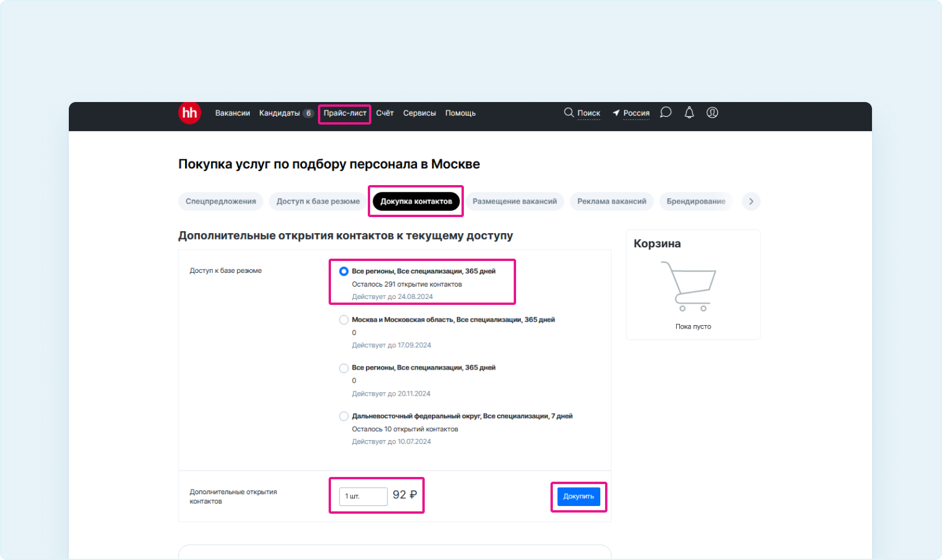Click 'Доступ к базе резюме' row label
The width and height of the screenshot is (942, 560).
coord(225,271)
